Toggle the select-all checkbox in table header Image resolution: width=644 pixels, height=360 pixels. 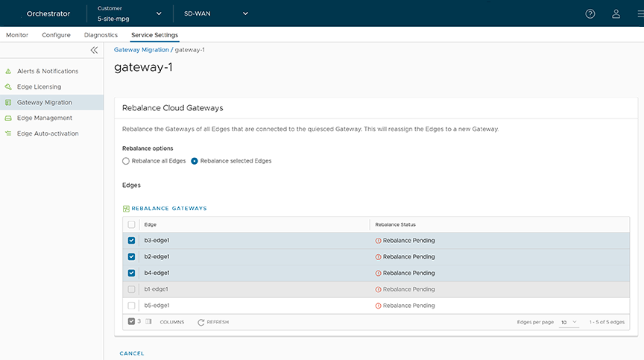click(132, 224)
